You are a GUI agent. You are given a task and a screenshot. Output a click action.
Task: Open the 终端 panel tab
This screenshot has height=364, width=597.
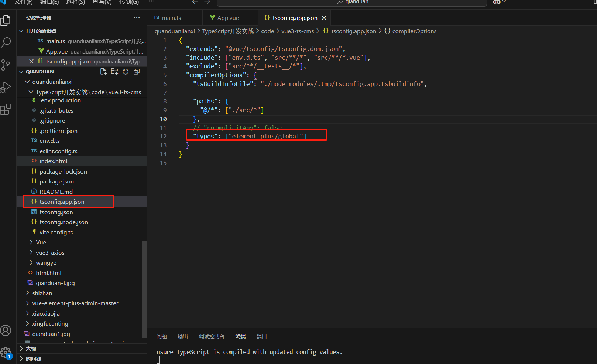point(240,336)
